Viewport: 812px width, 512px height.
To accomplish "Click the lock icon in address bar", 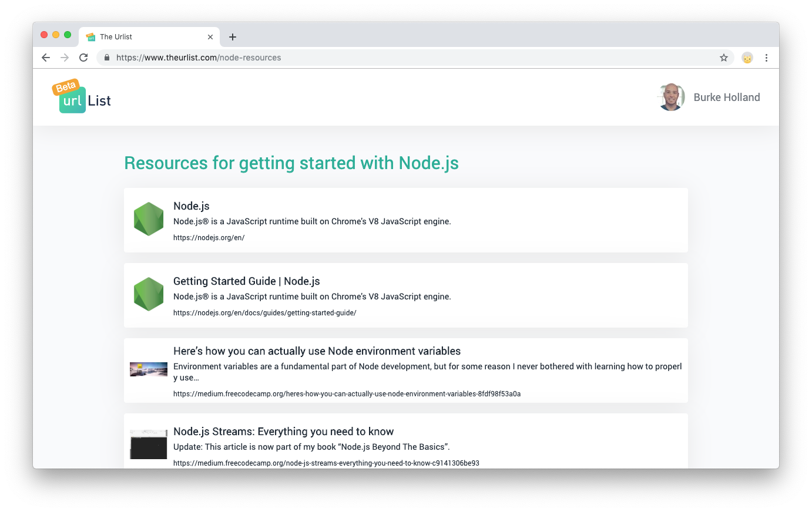I will (107, 58).
